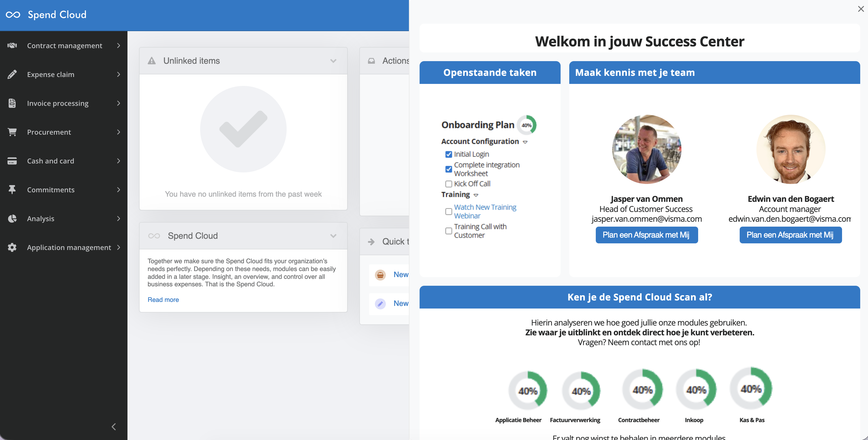Screen dimensions: 868x440
Task: Click Jasper's Plan een Afspraak met Mij button
Action: point(646,235)
